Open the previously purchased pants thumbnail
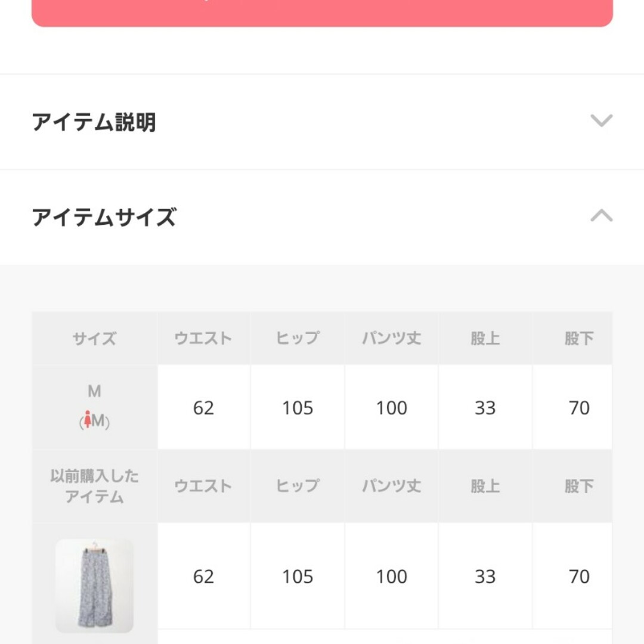This screenshot has width=644, height=644. coord(94,586)
